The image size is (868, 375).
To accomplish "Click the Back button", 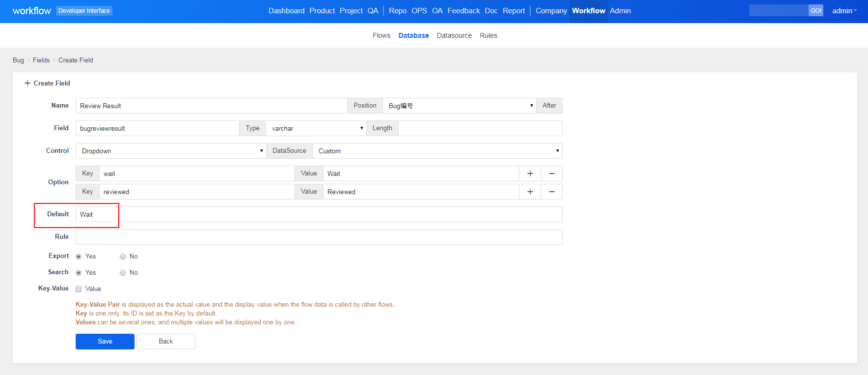I will [165, 342].
